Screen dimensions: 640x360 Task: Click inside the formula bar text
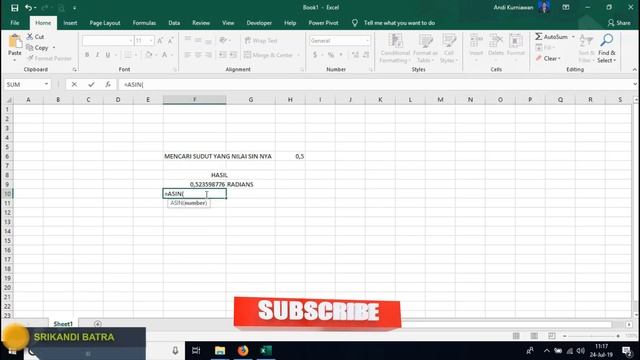134,84
